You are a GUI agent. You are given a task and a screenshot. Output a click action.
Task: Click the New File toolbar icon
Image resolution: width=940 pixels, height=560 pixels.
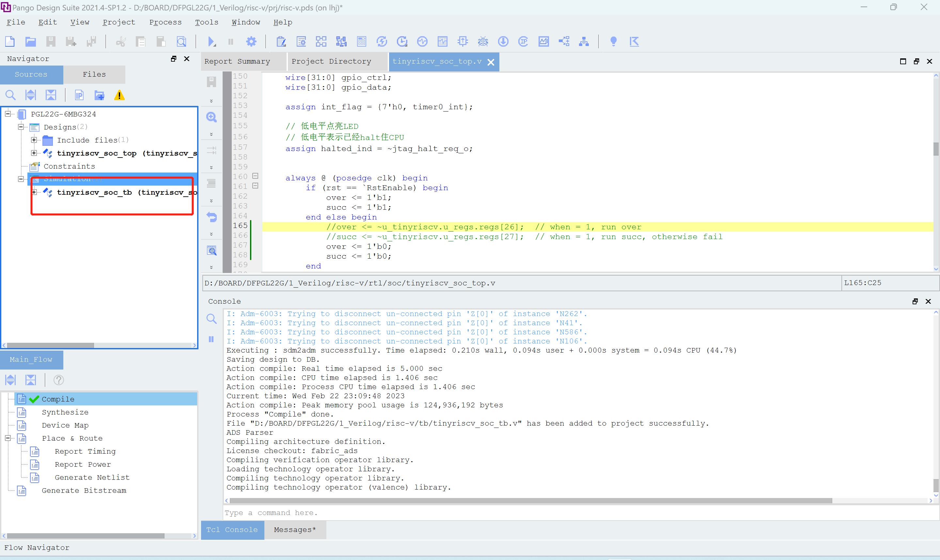coord(10,41)
